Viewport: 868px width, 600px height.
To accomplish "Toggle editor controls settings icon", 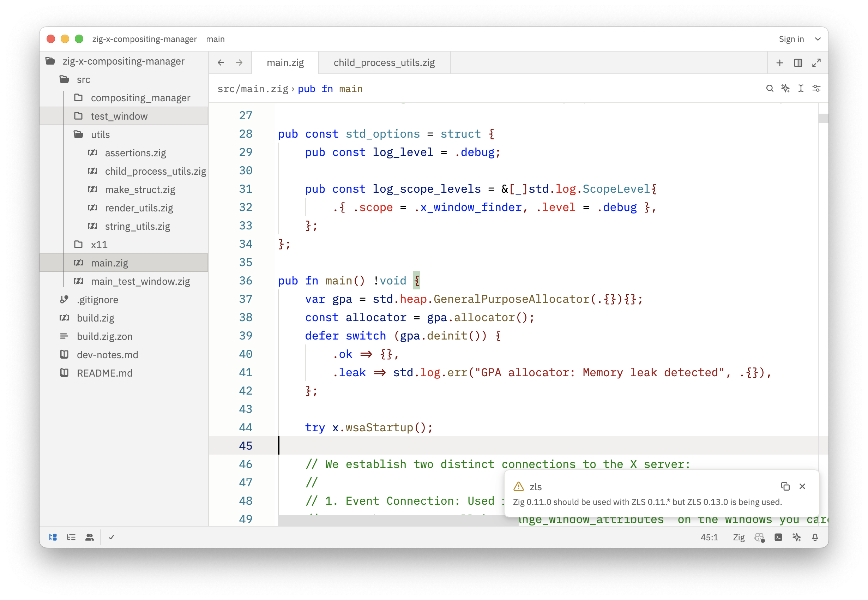I will 816,88.
